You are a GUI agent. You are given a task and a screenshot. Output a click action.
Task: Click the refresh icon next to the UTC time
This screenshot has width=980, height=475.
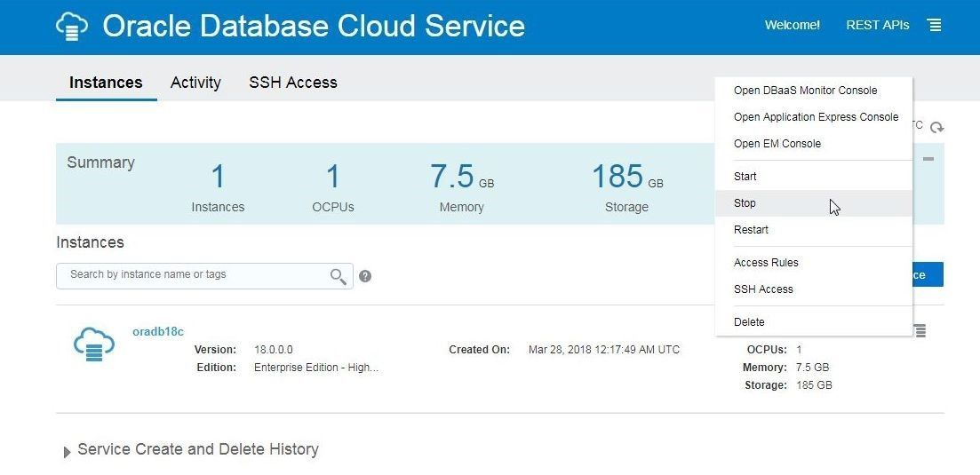pyautogui.click(x=936, y=127)
